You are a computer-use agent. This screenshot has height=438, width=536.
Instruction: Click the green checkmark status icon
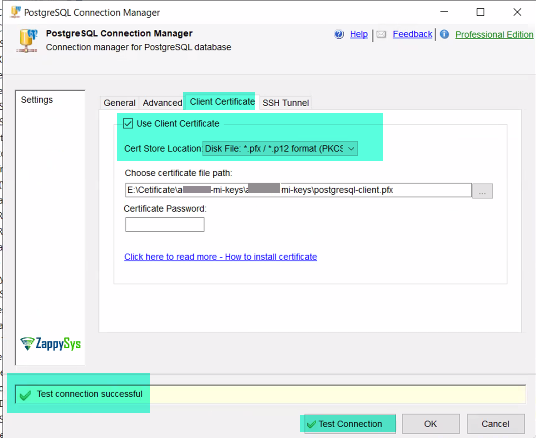click(x=25, y=395)
